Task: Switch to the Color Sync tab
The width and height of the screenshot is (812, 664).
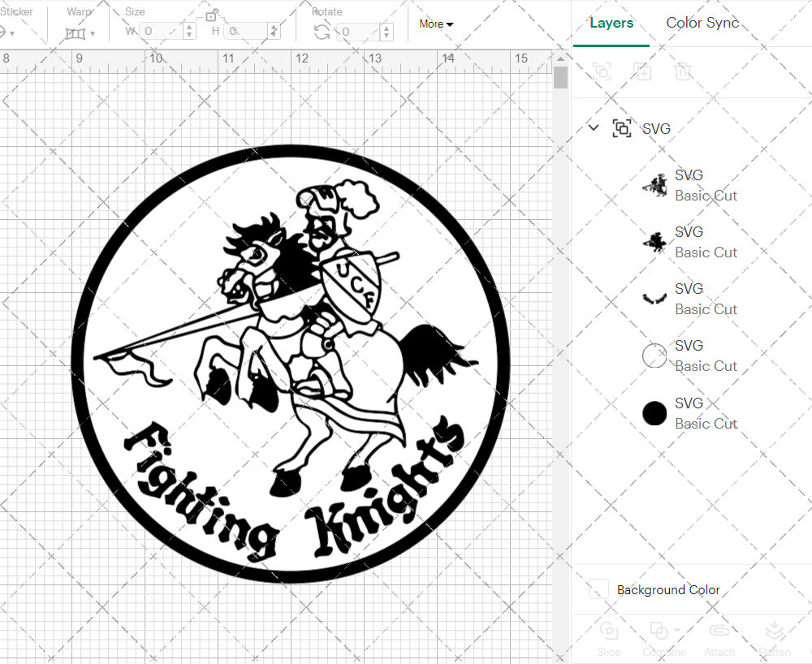Action: pos(702,23)
